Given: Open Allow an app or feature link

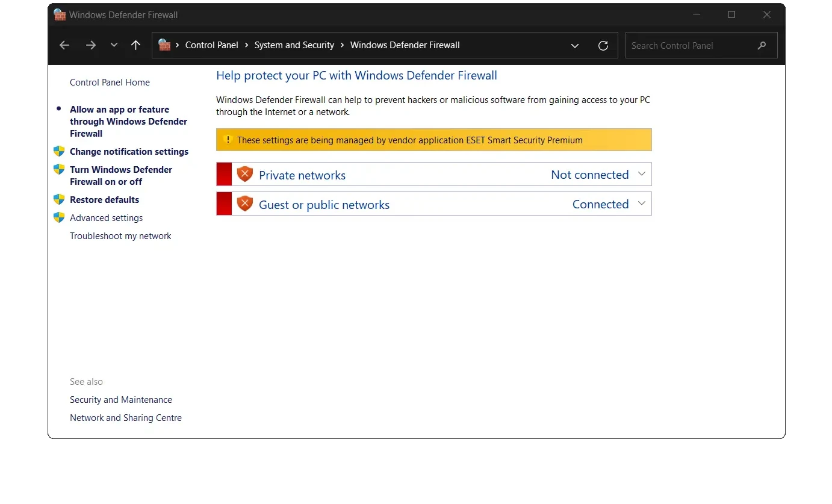Looking at the screenshot, I should point(128,122).
